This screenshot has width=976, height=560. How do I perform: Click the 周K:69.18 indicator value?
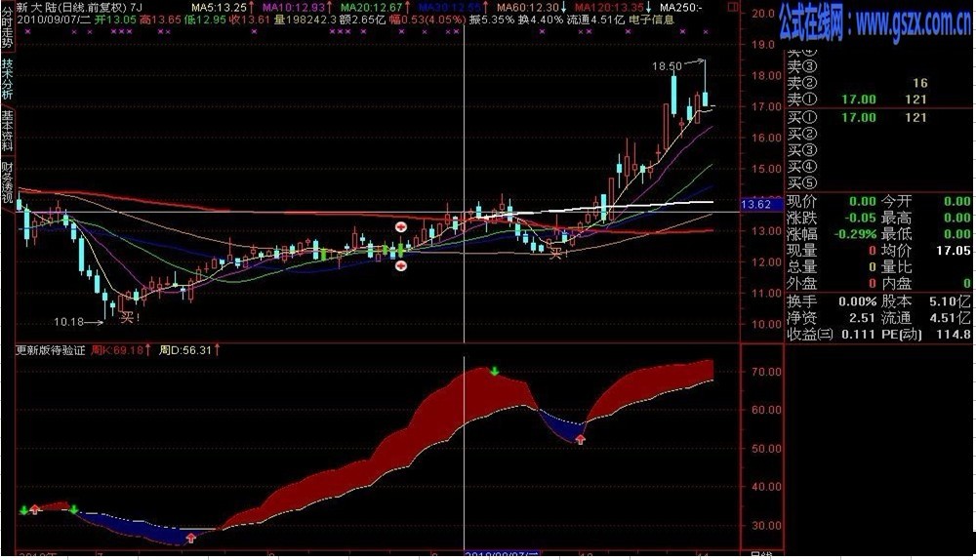[117, 350]
